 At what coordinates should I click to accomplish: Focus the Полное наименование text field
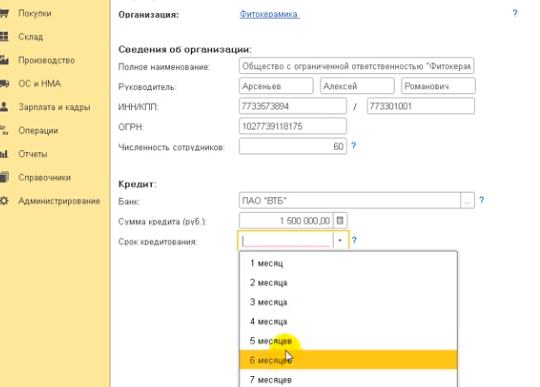[x=356, y=66]
